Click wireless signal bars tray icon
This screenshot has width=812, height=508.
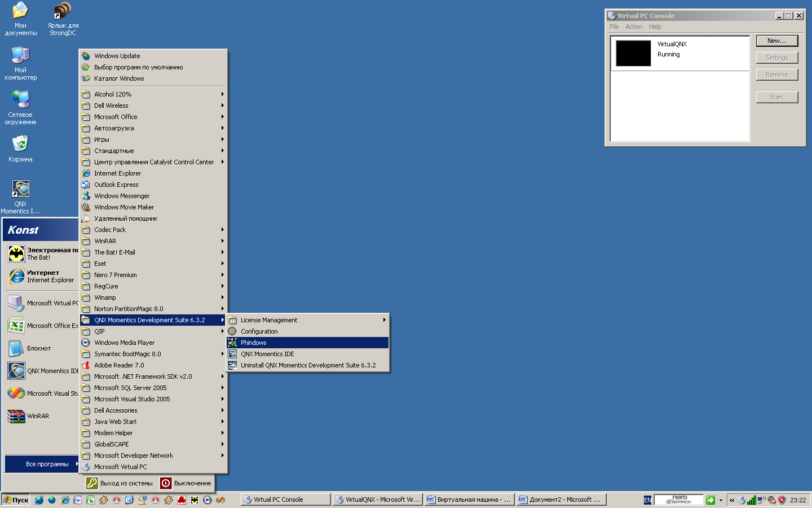pyautogui.click(x=751, y=500)
